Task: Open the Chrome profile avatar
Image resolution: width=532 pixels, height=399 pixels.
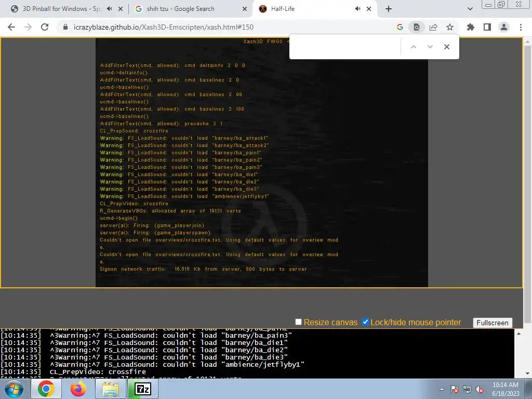Action: pos(504,27)
